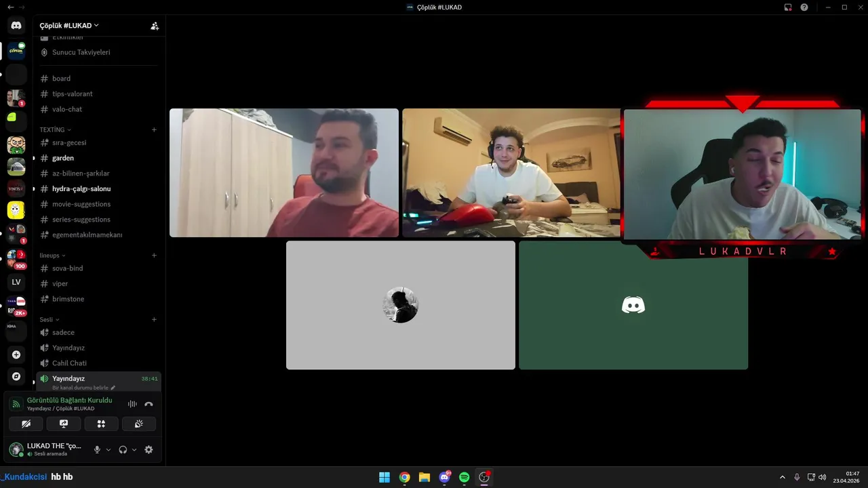Open the Discover servers compass icon
This screenshot has width=868, height=488.
pyautogui.click(x=16, y=376)
